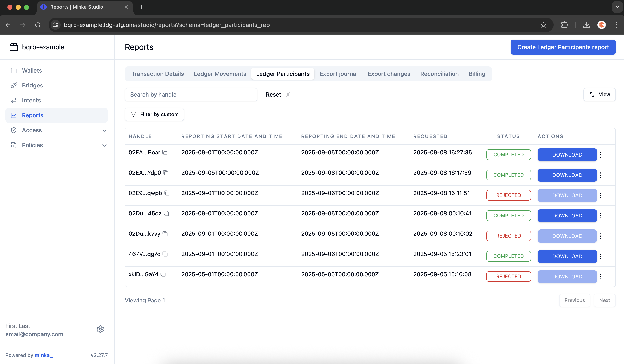Copy handle for the 02EA...Boar report
The image size is (624, 364).
165,153
